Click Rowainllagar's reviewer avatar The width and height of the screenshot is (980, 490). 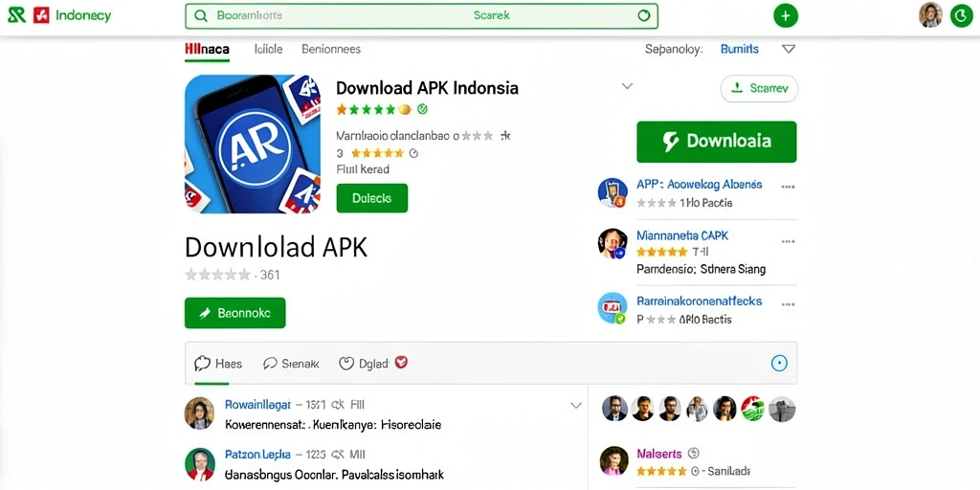coord(200,413)
